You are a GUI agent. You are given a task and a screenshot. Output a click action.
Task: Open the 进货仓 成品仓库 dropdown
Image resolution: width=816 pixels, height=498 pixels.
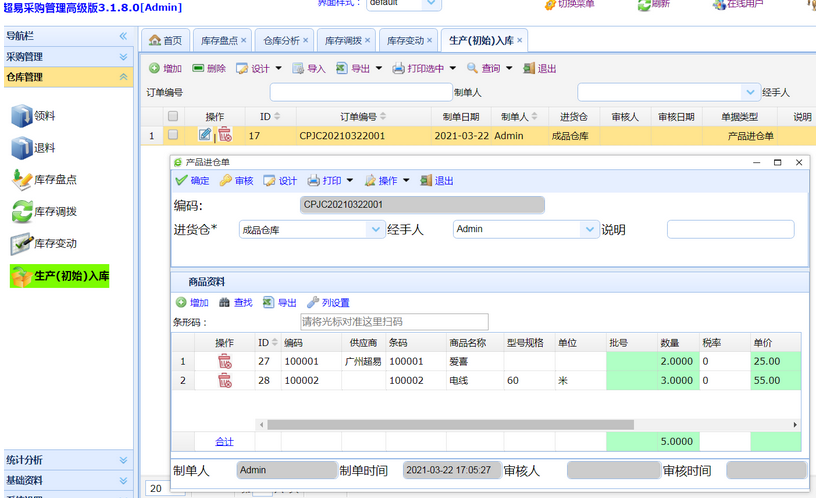(376, 229)
